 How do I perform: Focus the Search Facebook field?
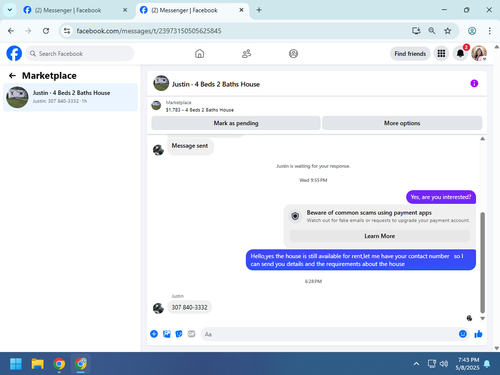pos(80,53)
